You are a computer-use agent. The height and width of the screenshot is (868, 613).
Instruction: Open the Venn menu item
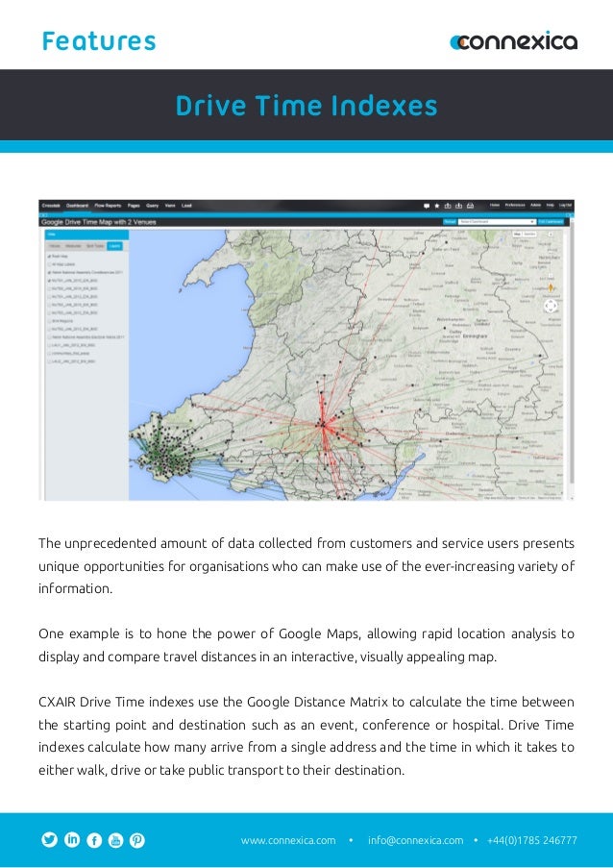pyautogui.click(x=170, y=206)
